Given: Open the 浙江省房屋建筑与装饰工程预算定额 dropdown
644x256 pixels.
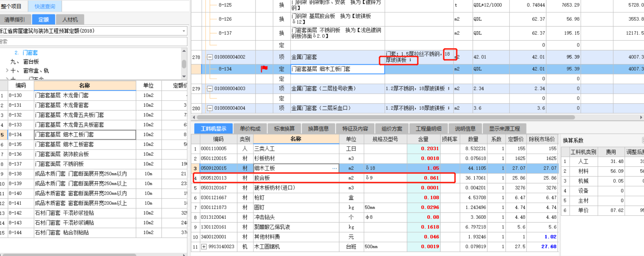Looking at the screenshot, I should (x=184, y=31).
